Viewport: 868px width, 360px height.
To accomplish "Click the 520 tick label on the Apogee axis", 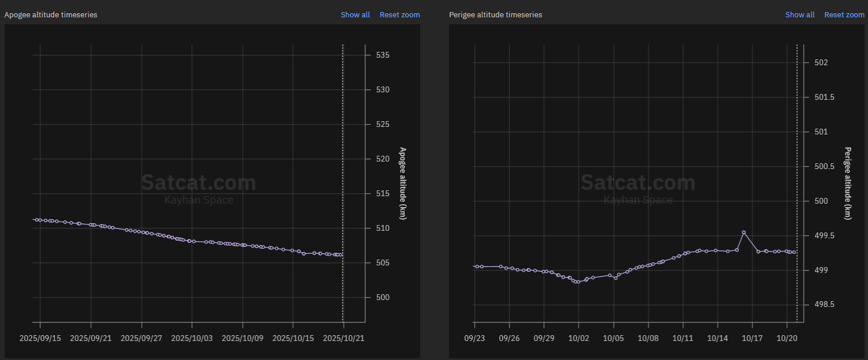I will (x=383, y=159).
